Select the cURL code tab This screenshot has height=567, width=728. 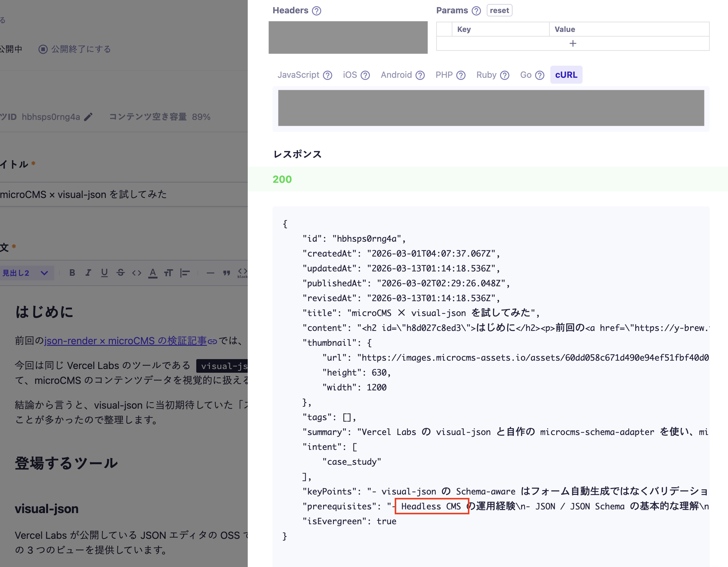(x=566, y=75)
